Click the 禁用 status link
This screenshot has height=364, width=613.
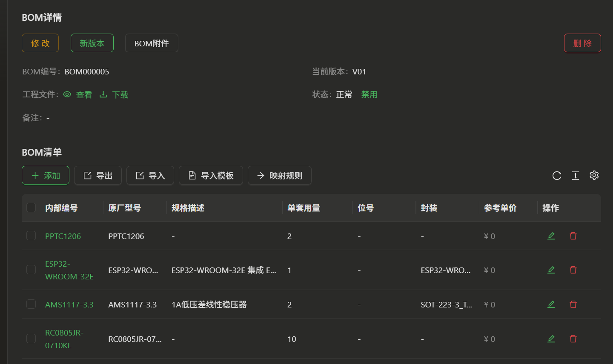click(369, 94)
